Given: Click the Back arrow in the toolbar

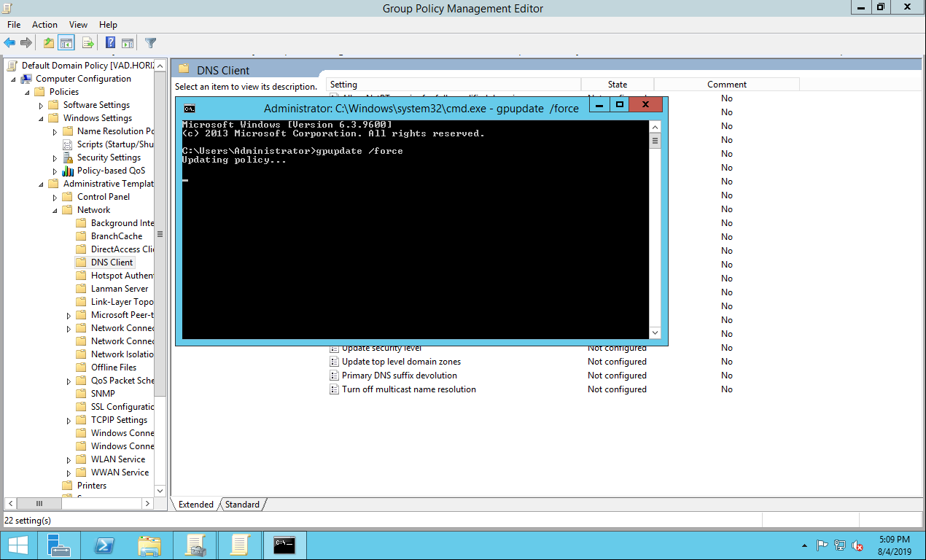Looking at the screenshot, I should [x=9, y=43].
